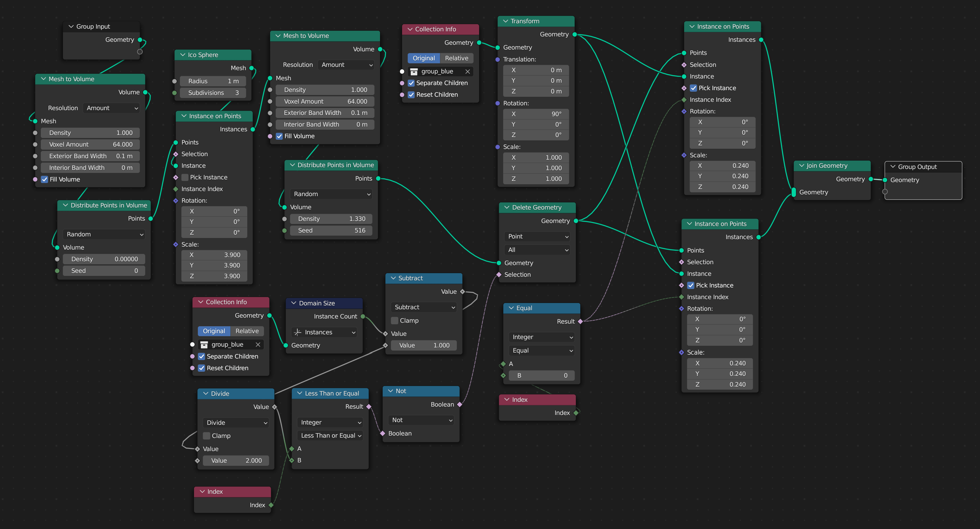The width and height of the screenshot is (980, 529).
Task: Open the Point domain dropdown in Delete Geometry
Action: [537, 236]
